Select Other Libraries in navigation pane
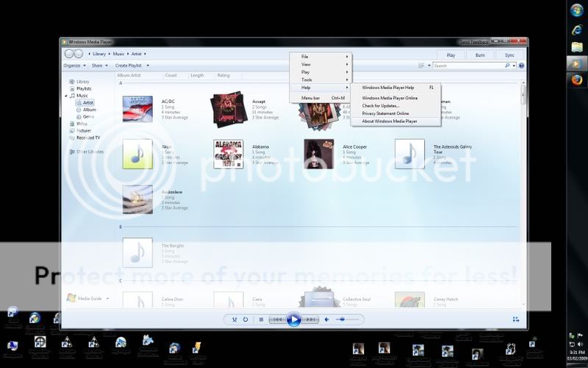The image size is (588, 368). point(87,152)
